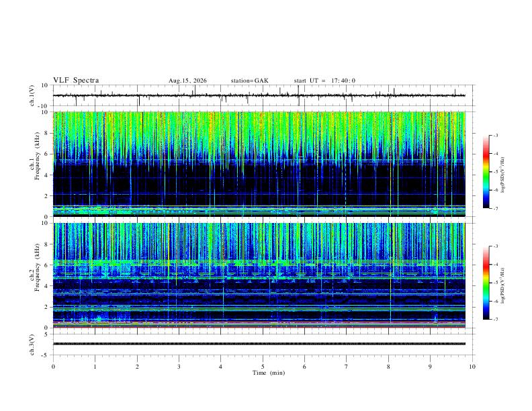The width and height of the screenshot is (532, 411).
Task: Click the ch.2 color scale bar
Action: click(486, 283)
